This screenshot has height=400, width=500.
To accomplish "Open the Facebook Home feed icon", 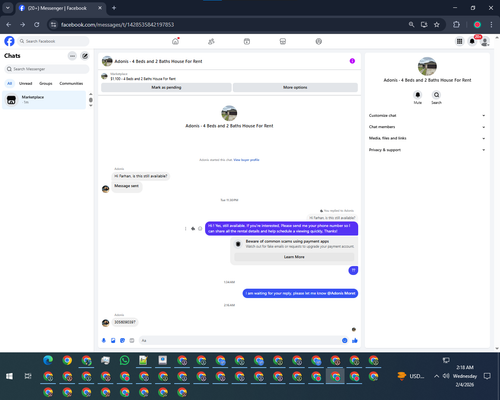I will (x=175, y=41).
